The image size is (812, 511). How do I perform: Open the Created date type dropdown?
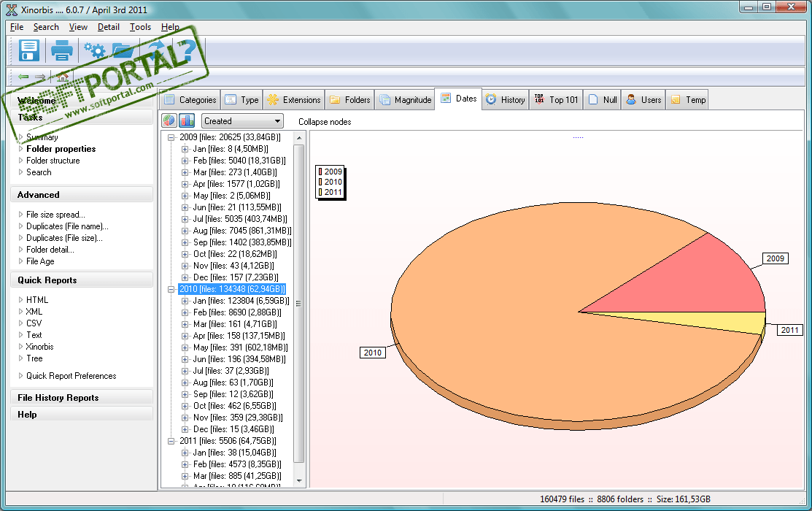[242, 120]
